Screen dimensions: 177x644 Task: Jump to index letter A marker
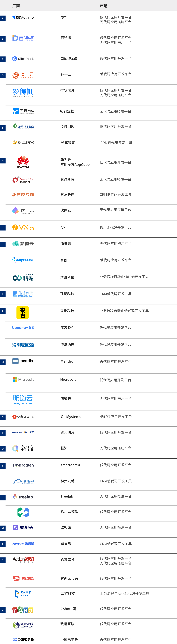click(x=3, y=18)
